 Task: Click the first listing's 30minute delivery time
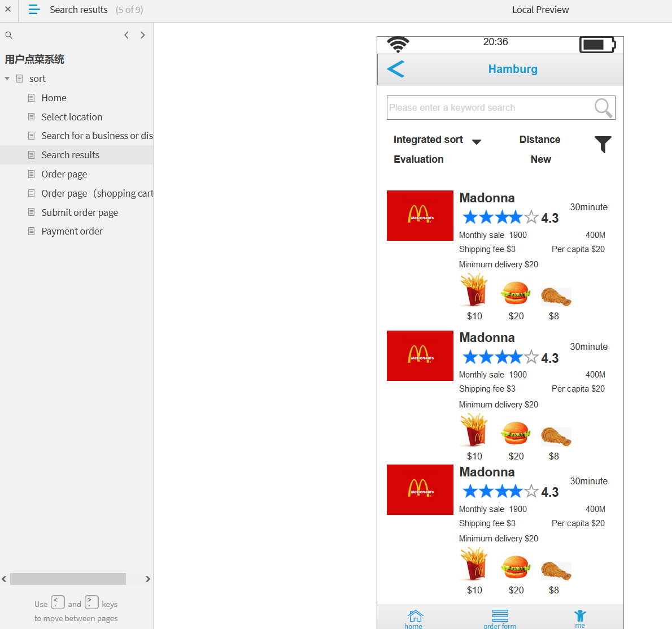click(x=589, y=207)
